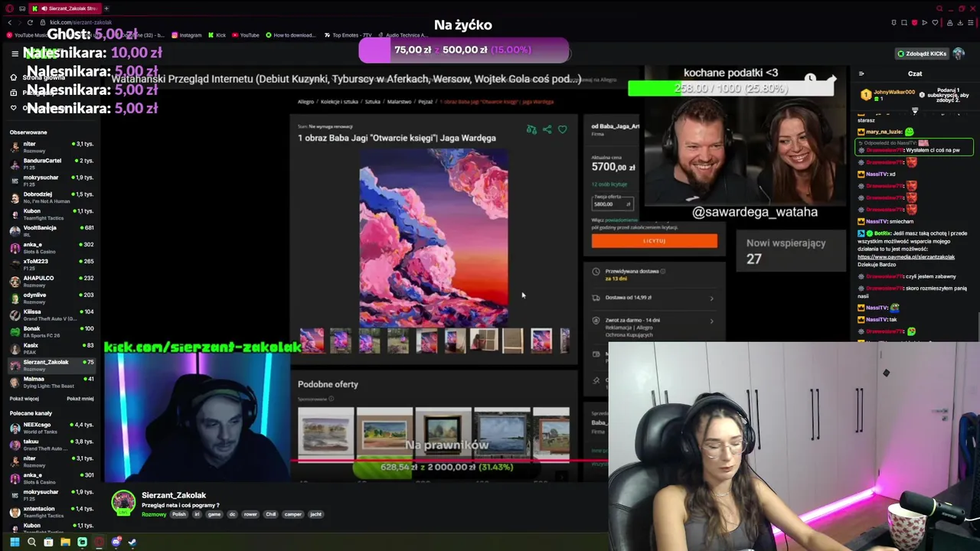Image resolution: width=980 pixels, height=551 pixels.
Task: Open the Instagram bookmark
Action: tap(186, 35)
